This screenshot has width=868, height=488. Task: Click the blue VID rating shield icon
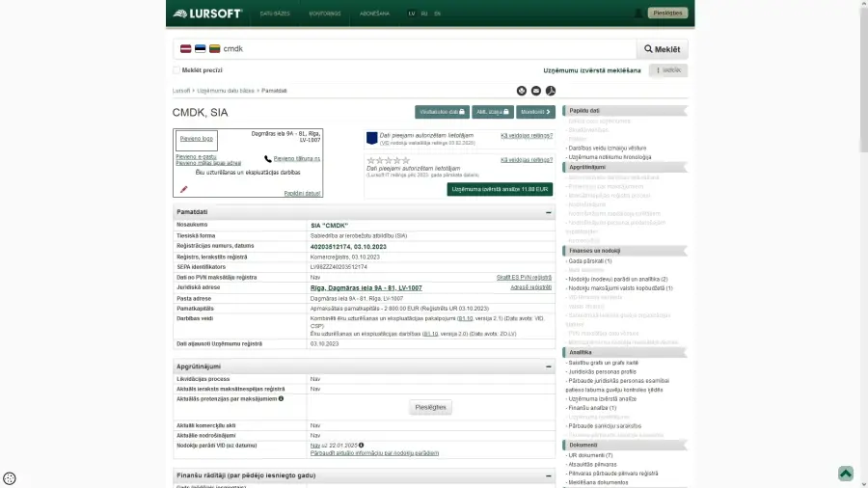click(372, 138)
